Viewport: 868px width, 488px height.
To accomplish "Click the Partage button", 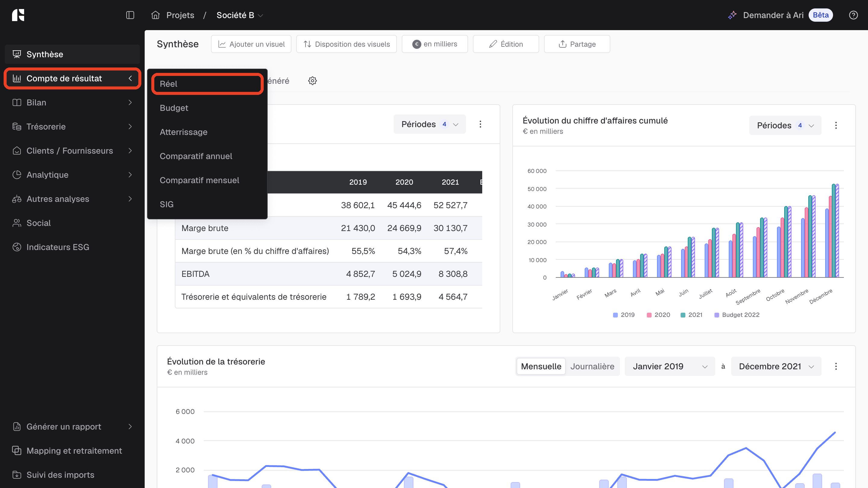I will 577,44.
